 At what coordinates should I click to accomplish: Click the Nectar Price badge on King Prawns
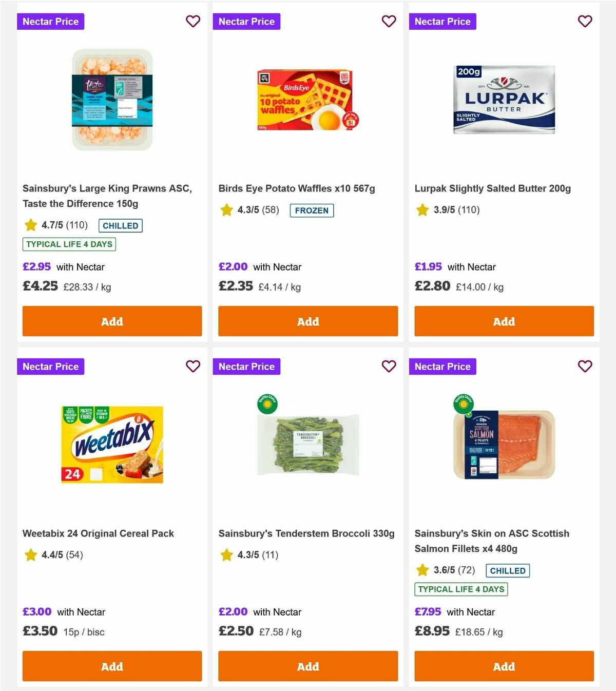pos(50,22)
